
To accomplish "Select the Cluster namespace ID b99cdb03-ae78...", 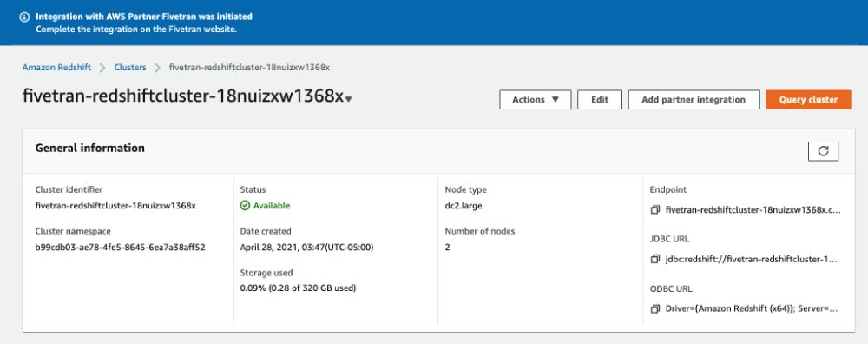I will pyautogui.click(x=120, y=247).
